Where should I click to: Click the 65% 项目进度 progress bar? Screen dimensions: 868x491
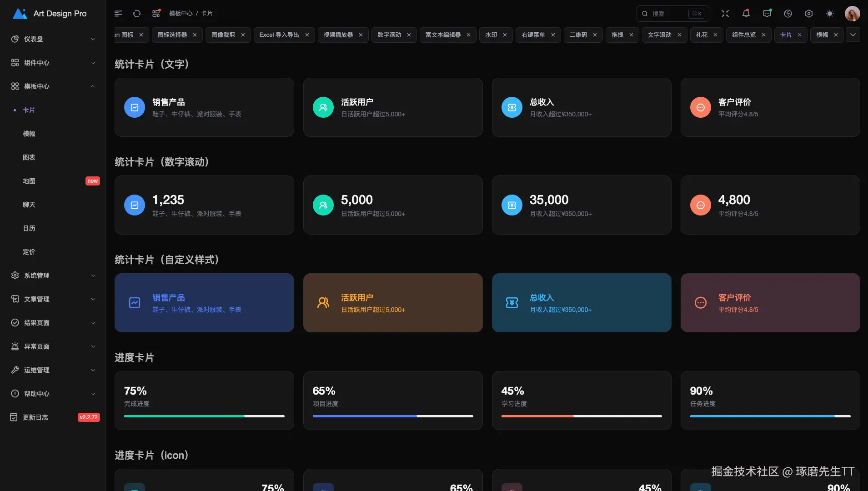click(393, 416)
